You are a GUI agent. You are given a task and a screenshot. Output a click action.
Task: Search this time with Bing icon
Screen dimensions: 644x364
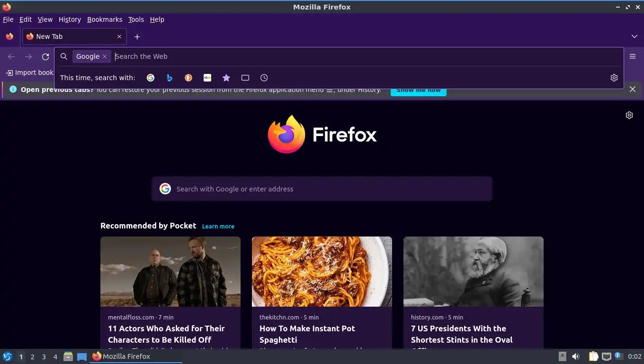pos(170,78)
